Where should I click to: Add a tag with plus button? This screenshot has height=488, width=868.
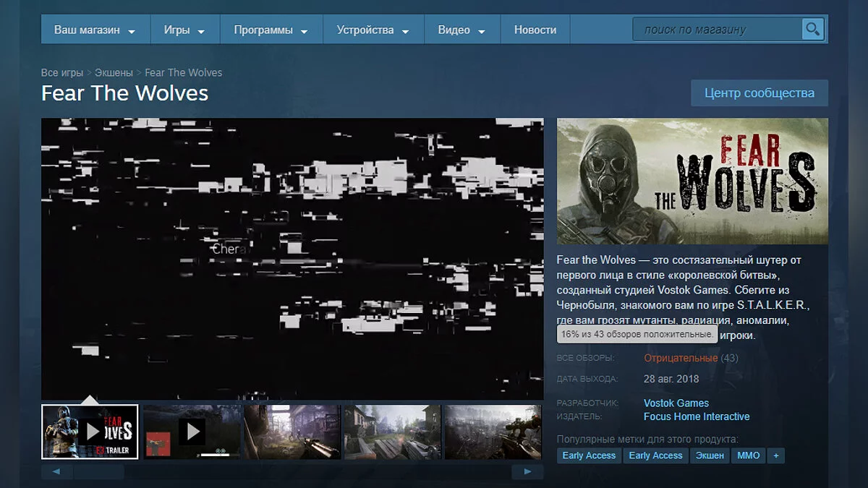point(776,455)
